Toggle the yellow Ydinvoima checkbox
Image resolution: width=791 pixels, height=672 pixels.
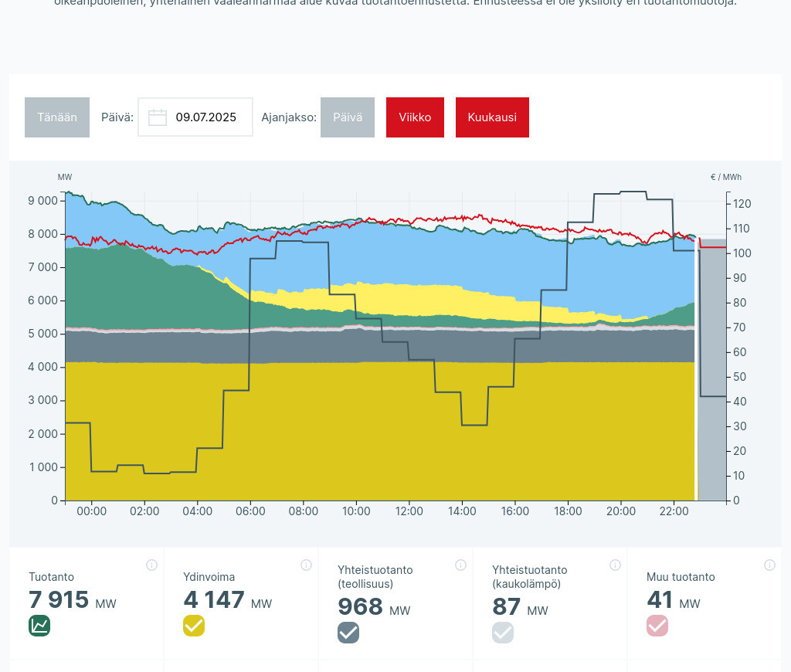tap(194, 626)
